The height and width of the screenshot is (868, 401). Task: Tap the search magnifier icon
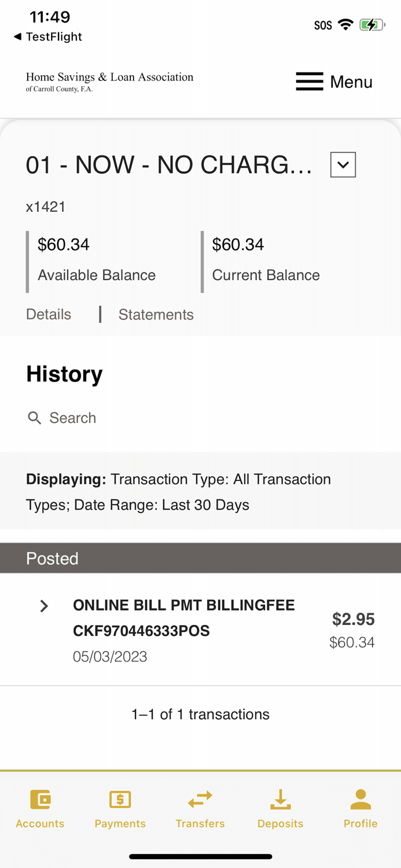[35, 418]
